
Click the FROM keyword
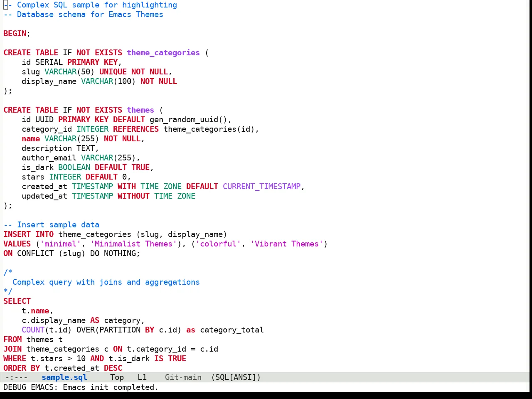click(x=12, y=340)
